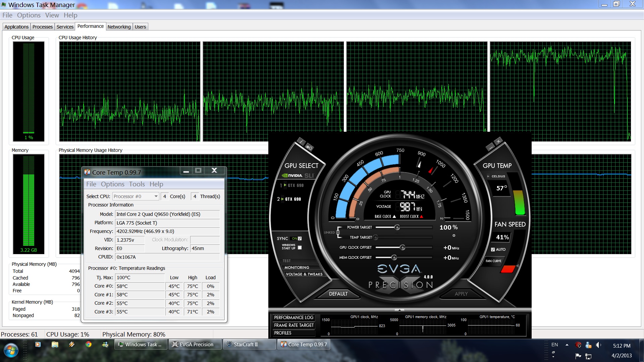The image size is (644, 362).
Task: Click the GPU Clock Offset slider handle
Action: [x=402, y=247]
